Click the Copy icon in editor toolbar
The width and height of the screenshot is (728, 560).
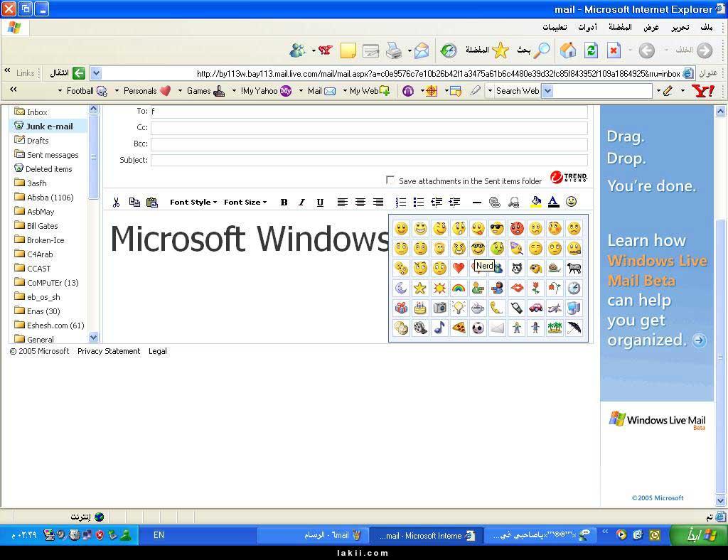(x=134, y=203)
